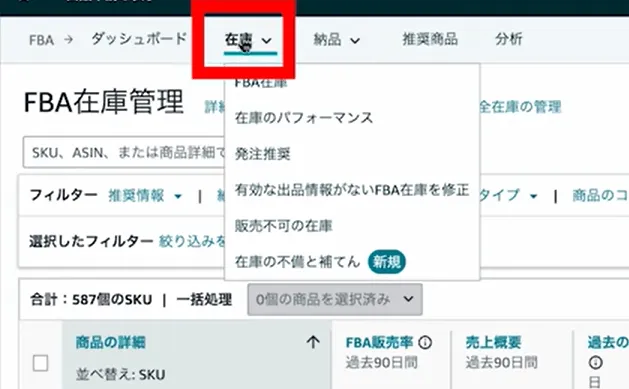This screenshot has height=389, width=629.
Task: Open the 推奨商品 tab
Action: coord(430,39)
